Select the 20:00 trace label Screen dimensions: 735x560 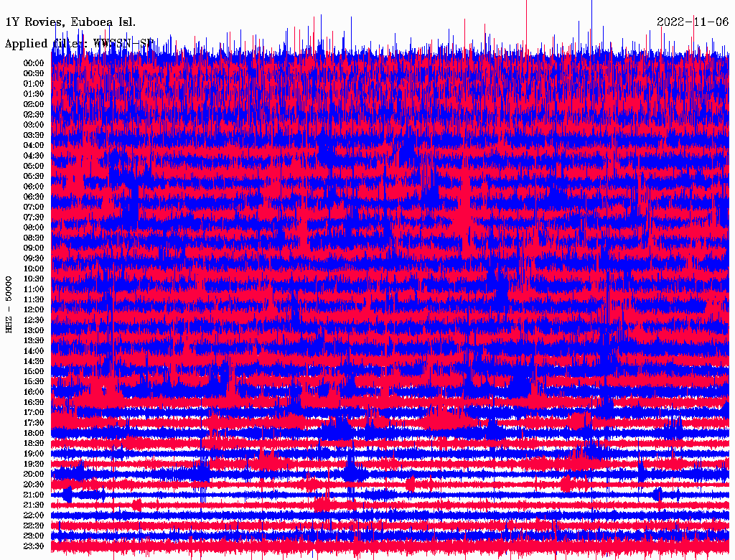pyautogui.click(x=34, y=474)
